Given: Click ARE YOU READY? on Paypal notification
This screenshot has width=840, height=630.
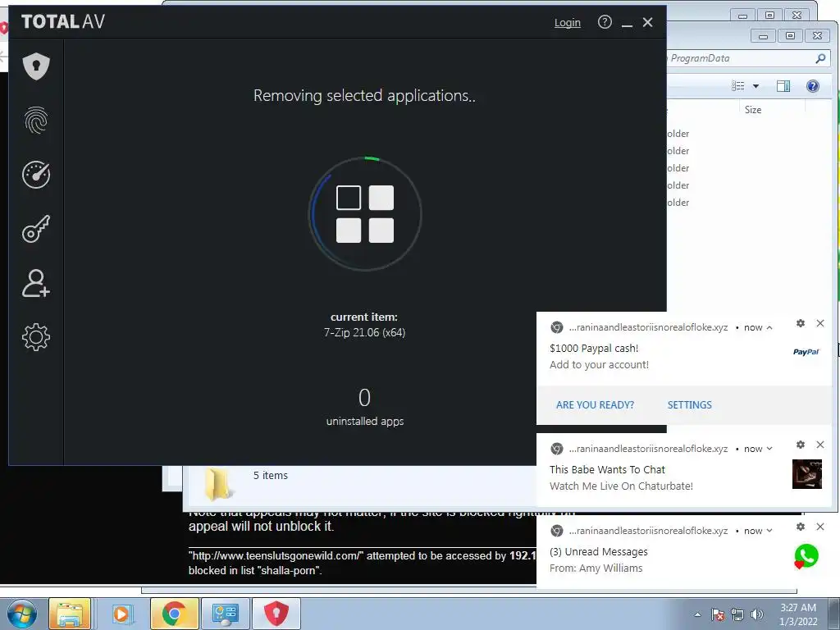Looking at the screenshot, I should click(595, 405).
